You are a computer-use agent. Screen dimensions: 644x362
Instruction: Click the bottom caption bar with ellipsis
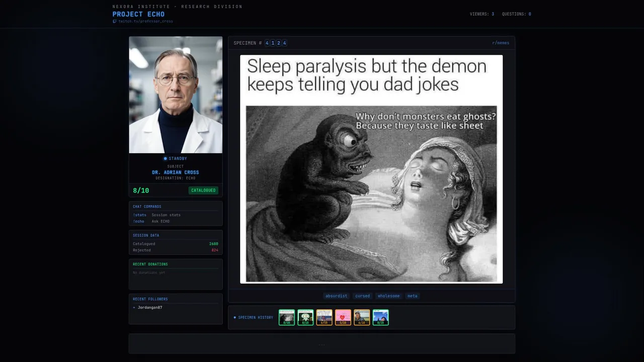321,344
